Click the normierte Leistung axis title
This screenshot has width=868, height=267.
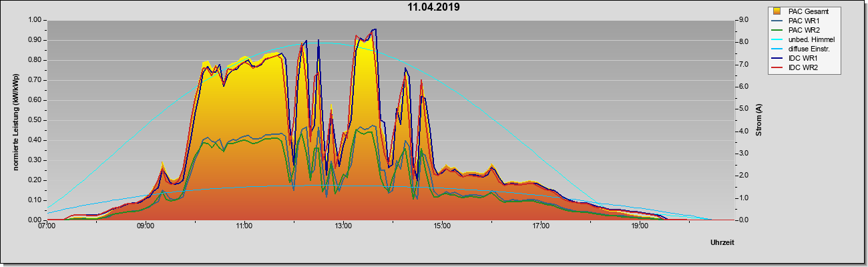click(15, 120)
